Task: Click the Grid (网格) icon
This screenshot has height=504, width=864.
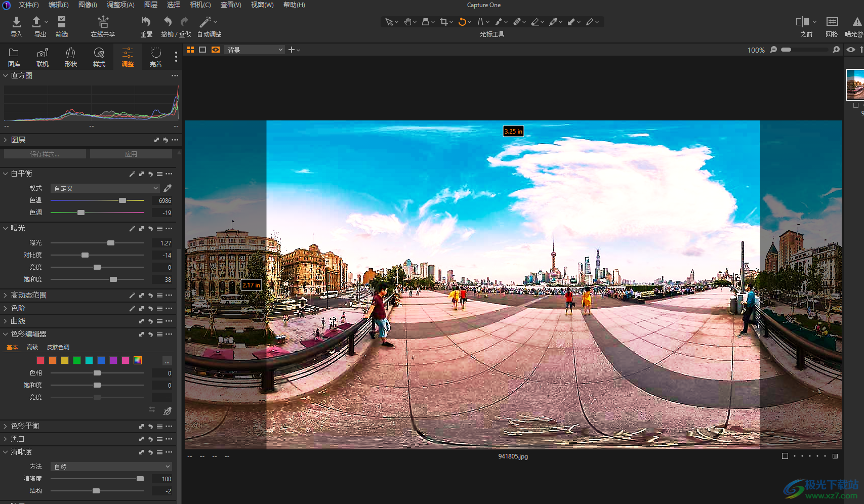Action: point(832,22)
